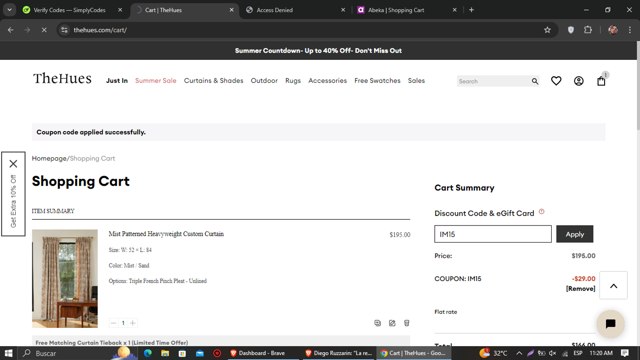Open Microsoft Edge from the taskbar

coord(148,353)
